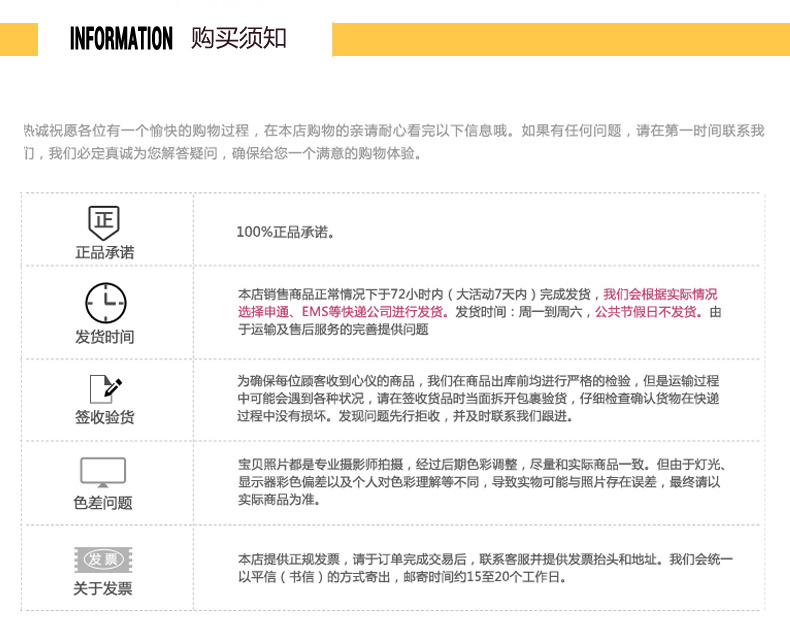Click the line starting 为确保每位顾客收到心仪的商品
Viewport: 790px width, 620px height.
coord(478,381)
